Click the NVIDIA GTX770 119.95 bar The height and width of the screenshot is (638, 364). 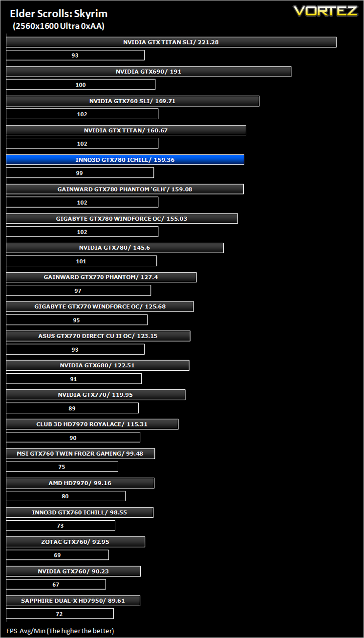click(x=96, y=394)
